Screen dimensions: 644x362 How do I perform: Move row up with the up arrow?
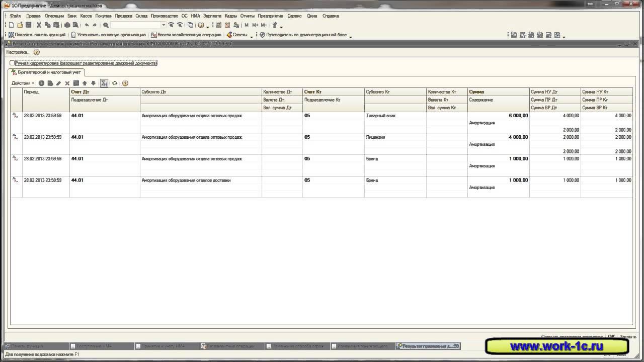[85, 83]
